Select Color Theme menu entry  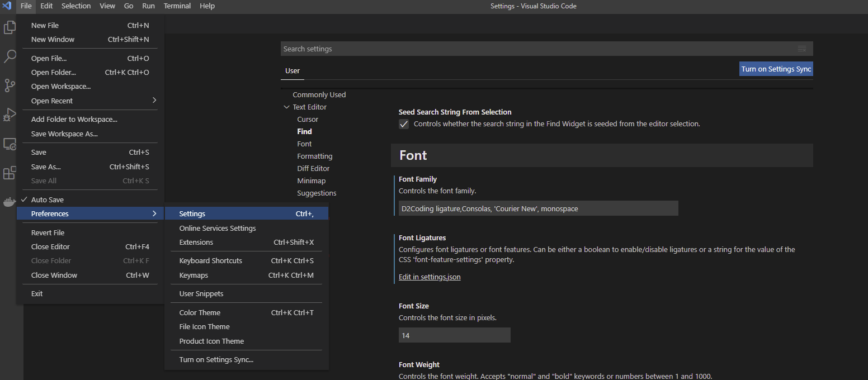(247, 312)
